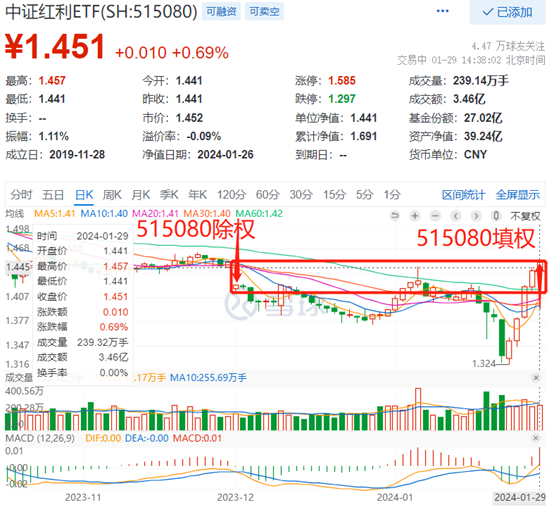Close the 成交量 volume panel
This screenshot has width=554, height=512.
pos(536,378)
